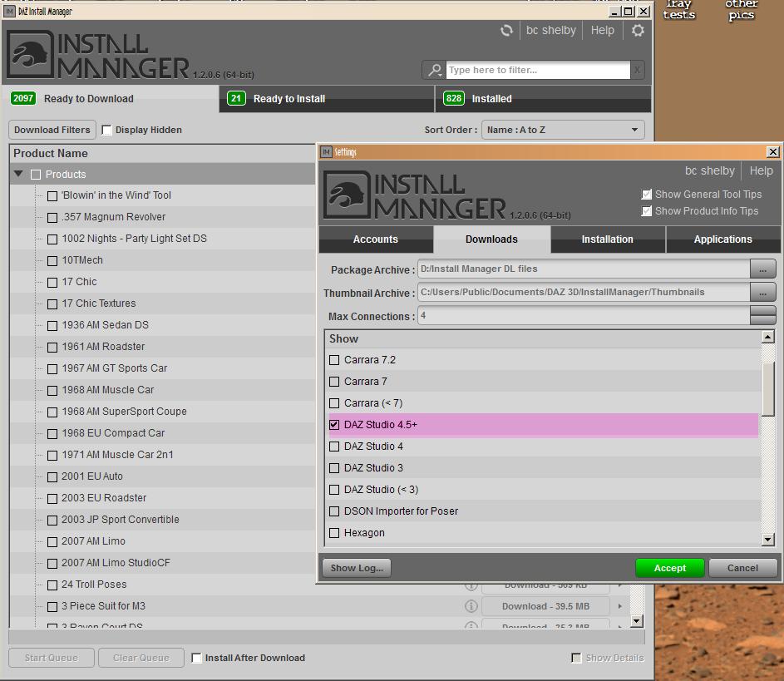Enable Install After Download
784x681 pixels.
[197, 658]
